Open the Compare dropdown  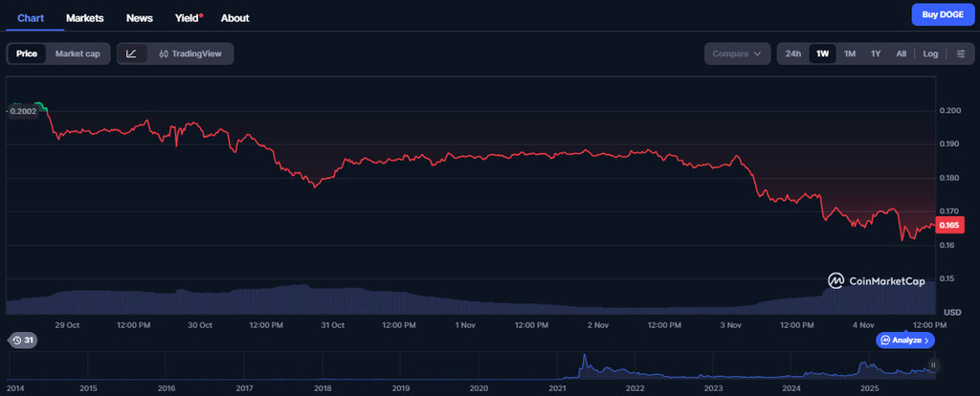(x=737, y=54)
